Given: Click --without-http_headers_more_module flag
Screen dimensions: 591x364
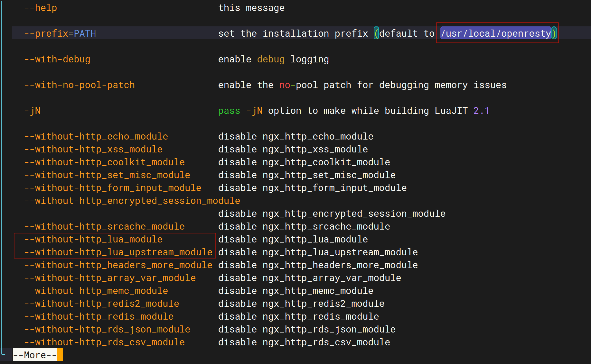Looking at the screenshot, I should point(118,265).
